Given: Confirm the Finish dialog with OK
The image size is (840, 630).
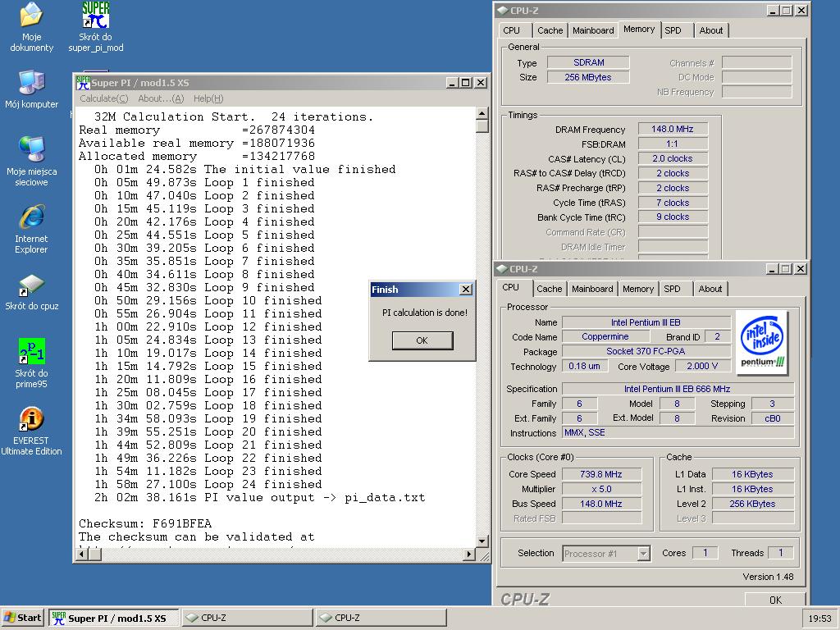Looking at the screenshot, I should point(422,340).
